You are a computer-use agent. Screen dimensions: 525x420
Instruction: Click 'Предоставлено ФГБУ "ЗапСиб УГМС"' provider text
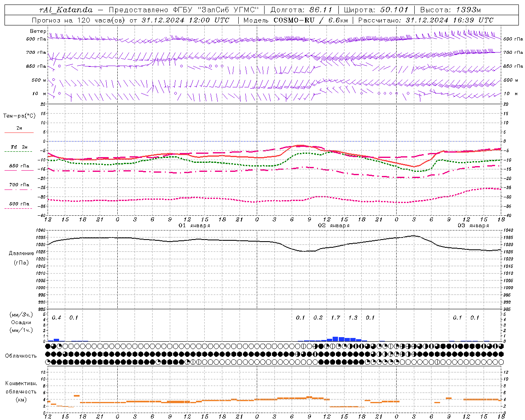coord(184,10)
